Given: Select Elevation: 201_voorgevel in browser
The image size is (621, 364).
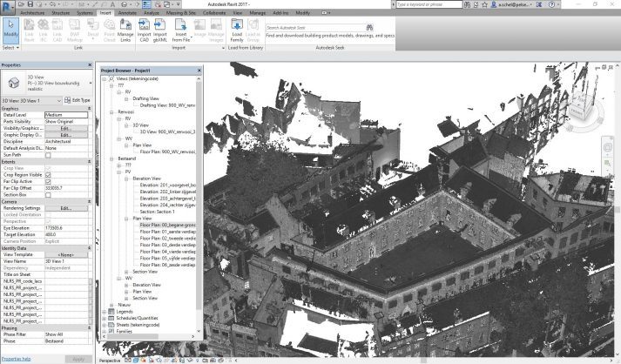Looking at the screenshot, I should pos(167,185).
